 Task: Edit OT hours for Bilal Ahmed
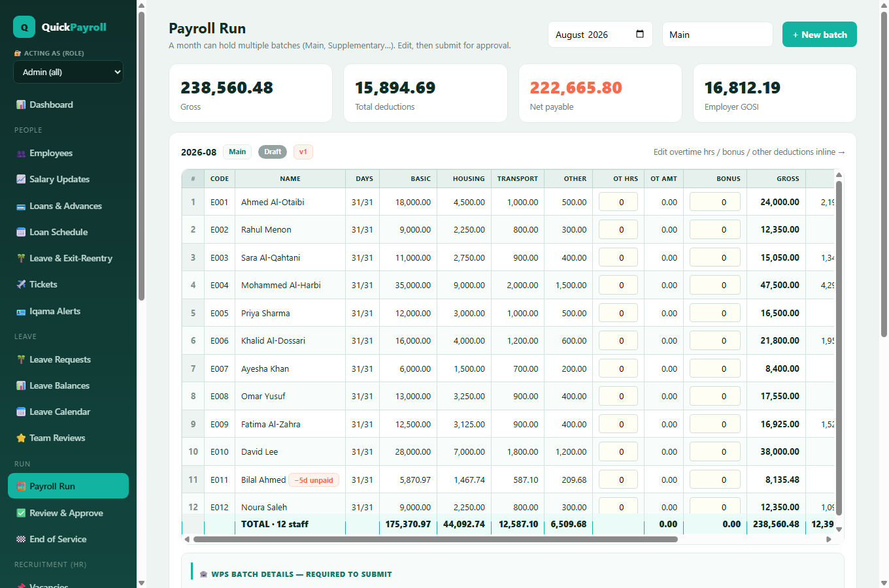[x=618, y=480]
